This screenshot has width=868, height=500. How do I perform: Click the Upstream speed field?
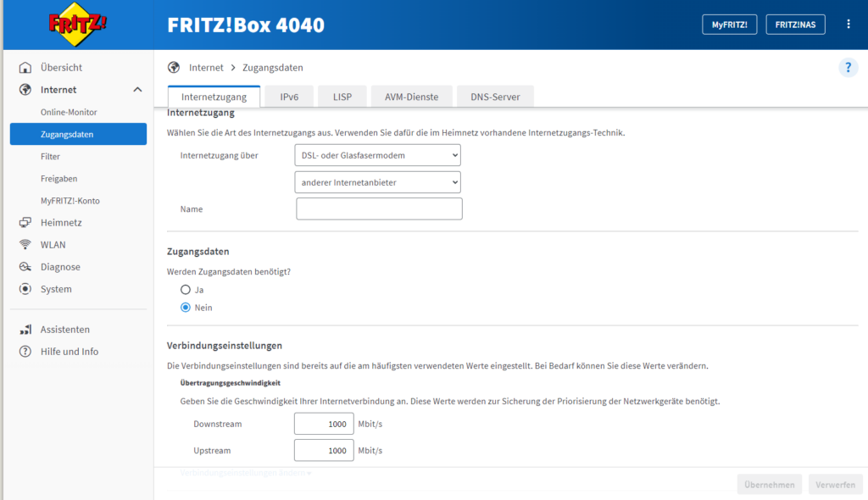pos(324,450)
